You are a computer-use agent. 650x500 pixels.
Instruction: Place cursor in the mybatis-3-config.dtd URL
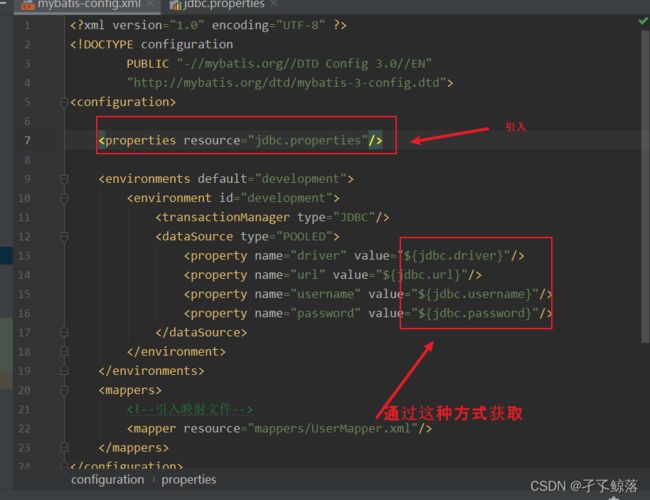[290, 83]
